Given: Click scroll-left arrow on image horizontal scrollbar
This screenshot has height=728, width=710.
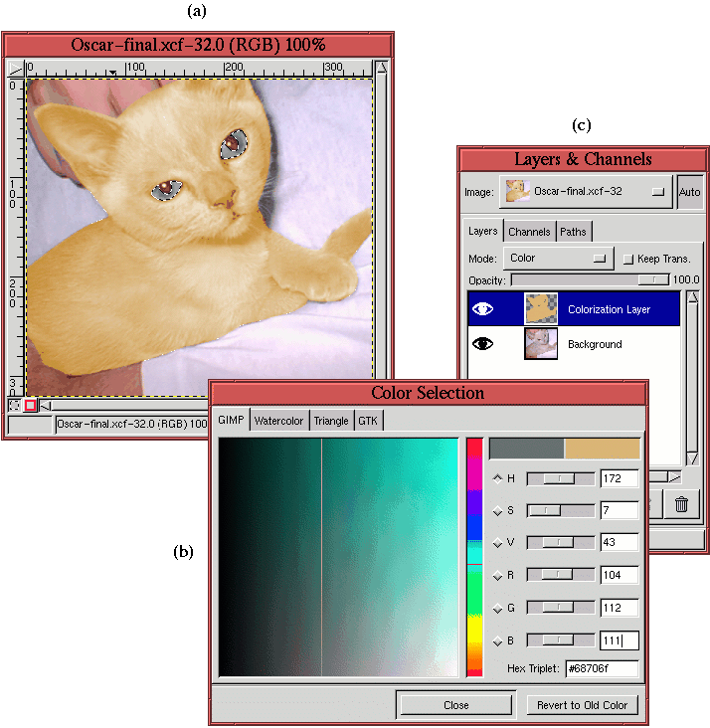Looking at the screenshot, I should tap(45, 405).
